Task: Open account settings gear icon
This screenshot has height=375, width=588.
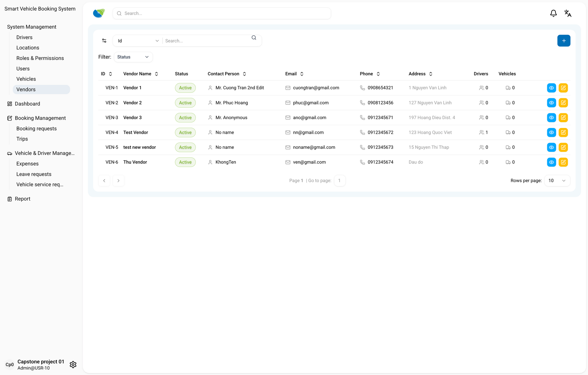Action: click(73, 364)
